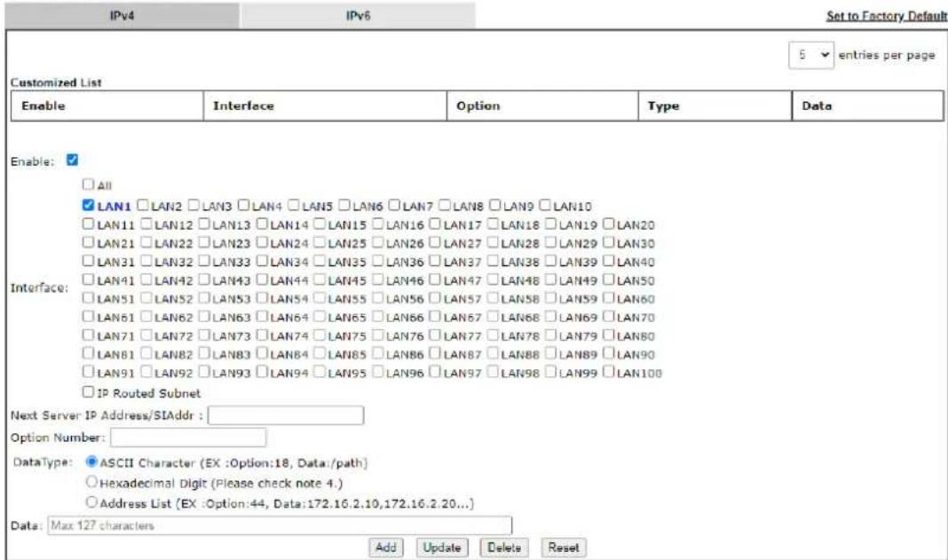Check the LAN91 checkbox
The width and height of the screenshot is (948, 560).
pyautogui.click(x=88, y=371)
